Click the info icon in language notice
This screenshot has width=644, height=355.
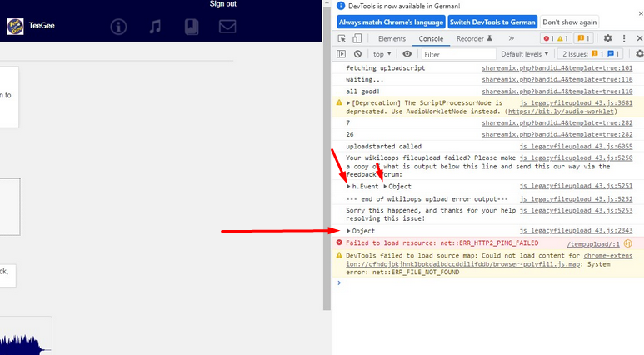(x=341, y=6)
